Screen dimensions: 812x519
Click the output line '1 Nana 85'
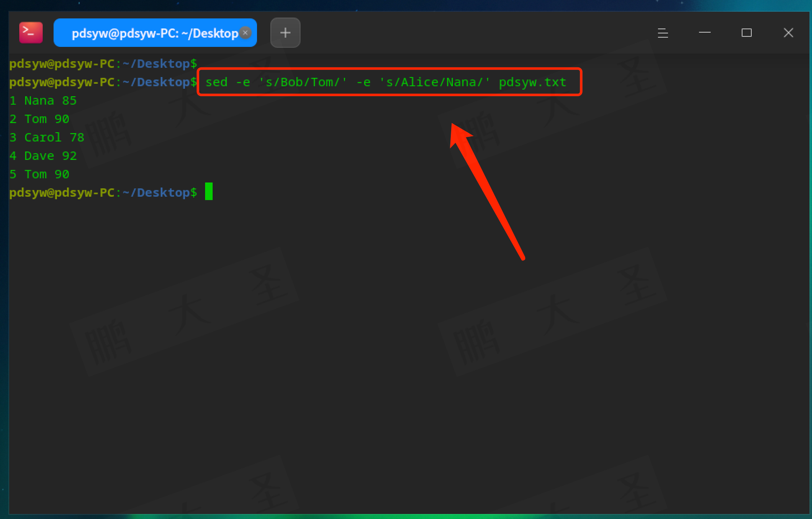point(43,101)
